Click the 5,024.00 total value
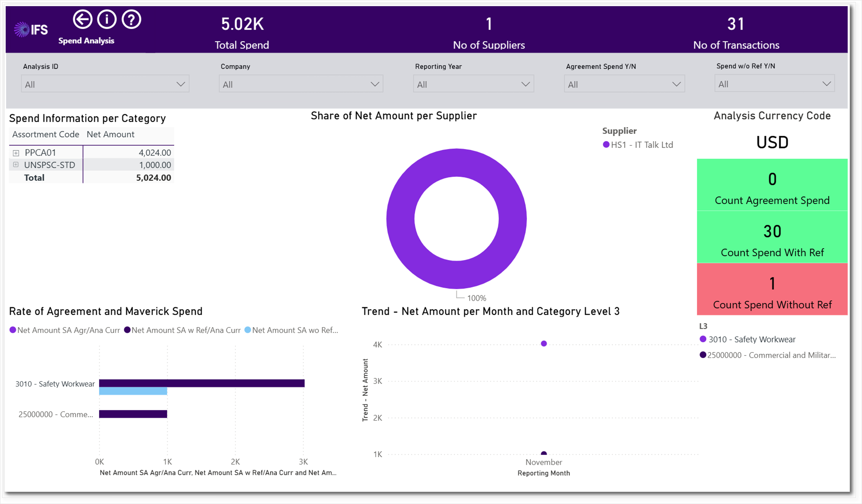Image resolution: width=862 pixels, height=504 pixels. point(153,177)
